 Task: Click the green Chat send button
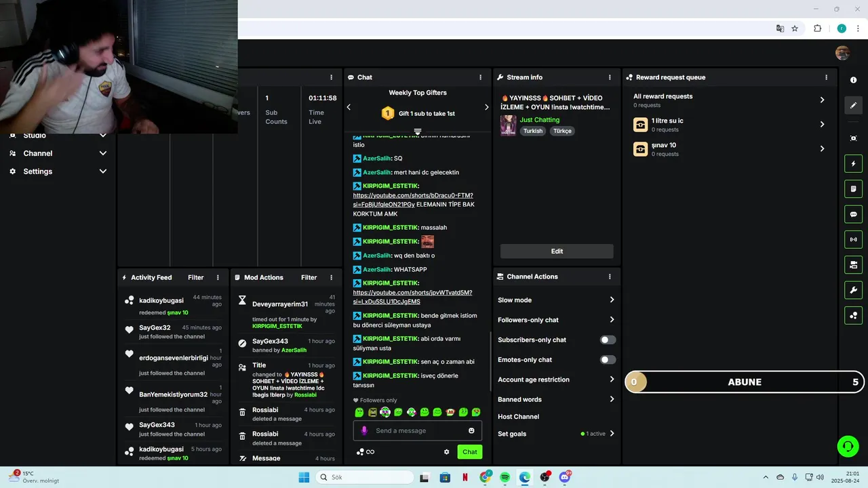[x=470, y=452]
